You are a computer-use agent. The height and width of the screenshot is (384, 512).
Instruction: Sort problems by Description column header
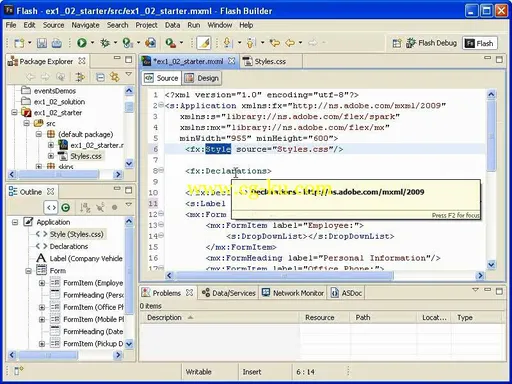click(x=220, y=318)
